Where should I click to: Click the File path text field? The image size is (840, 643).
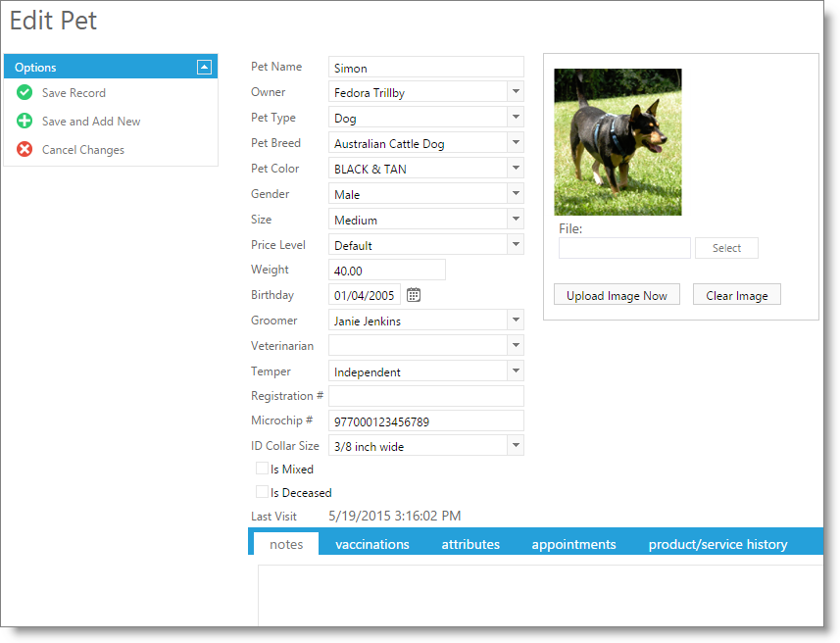coord(624,248)
